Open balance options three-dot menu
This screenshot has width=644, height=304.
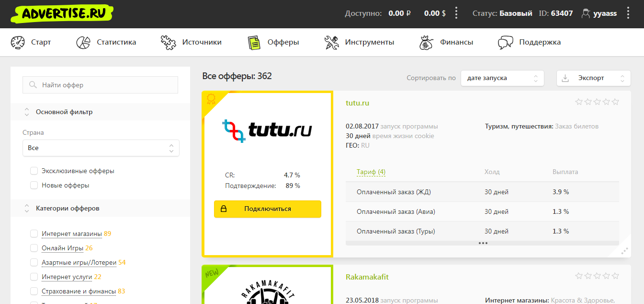click(456, 13)
